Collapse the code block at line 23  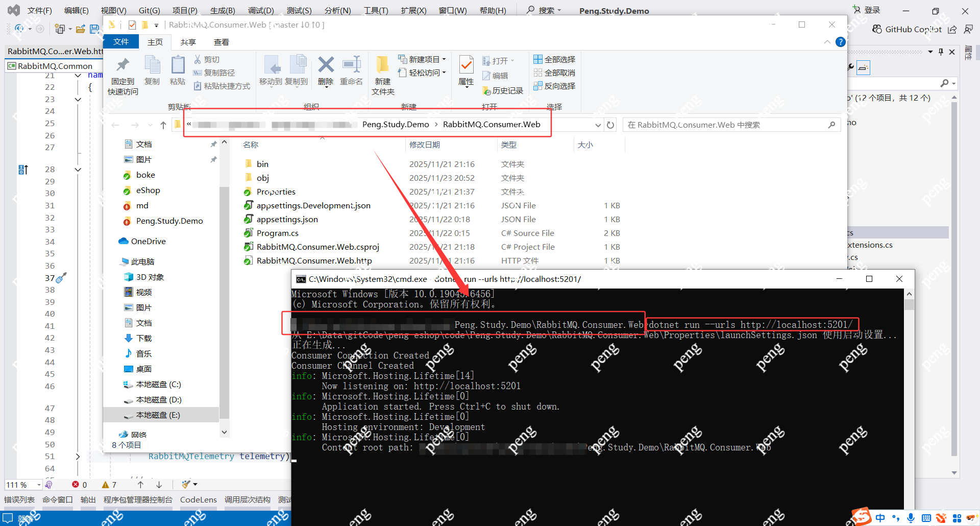78,99
